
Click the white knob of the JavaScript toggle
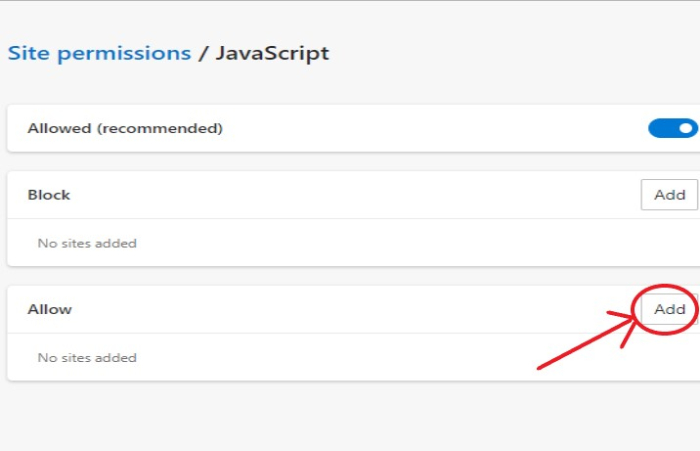tap(685, 128)
